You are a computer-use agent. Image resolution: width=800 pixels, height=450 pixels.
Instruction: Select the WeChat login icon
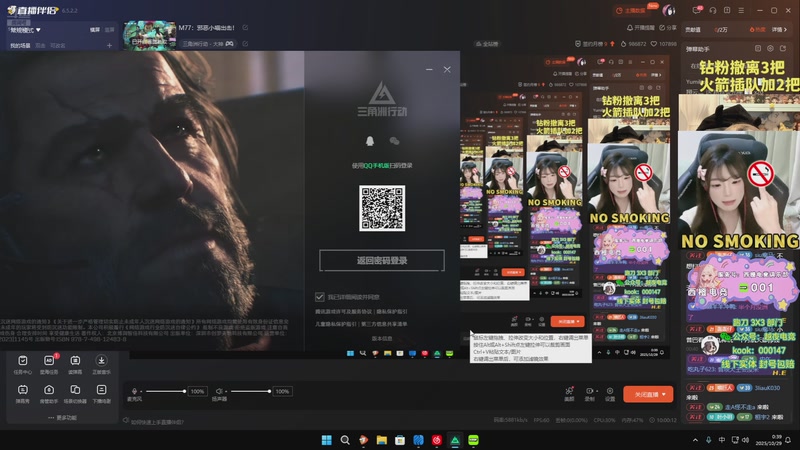pos(394,141)
